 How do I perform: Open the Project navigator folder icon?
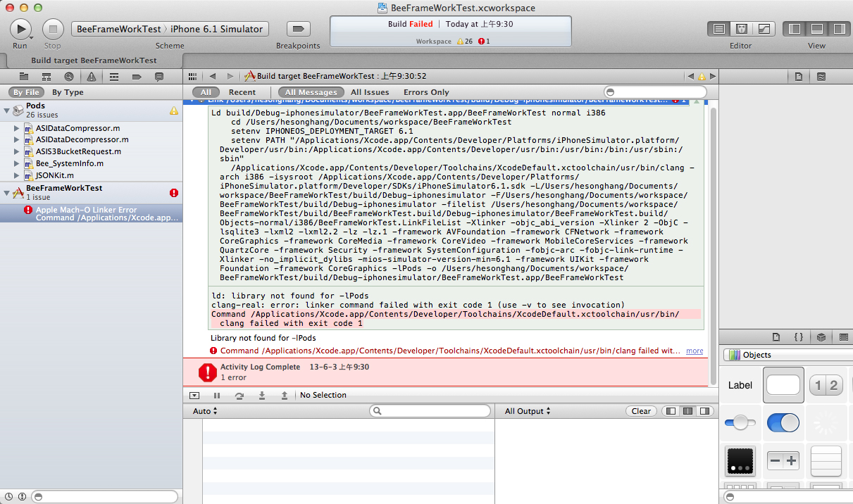(24, 76)
